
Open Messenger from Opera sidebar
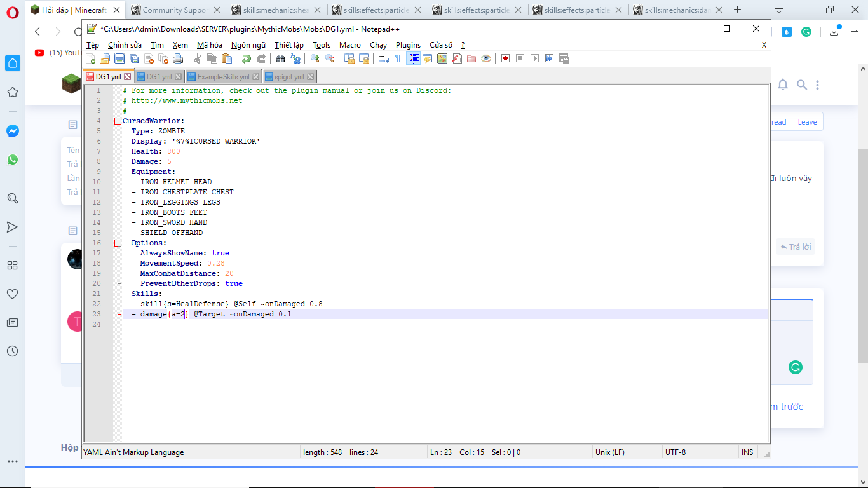pyautogui.click(x=13, y=131)
